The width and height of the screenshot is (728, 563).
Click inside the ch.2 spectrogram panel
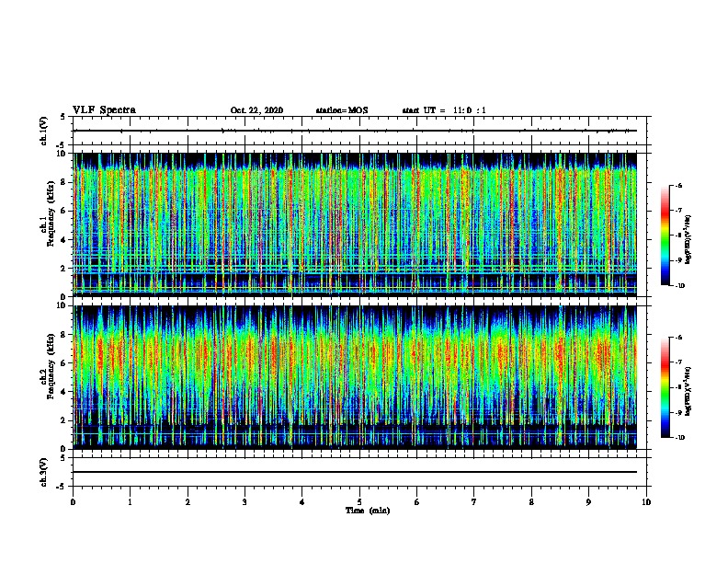coord(355,377)
